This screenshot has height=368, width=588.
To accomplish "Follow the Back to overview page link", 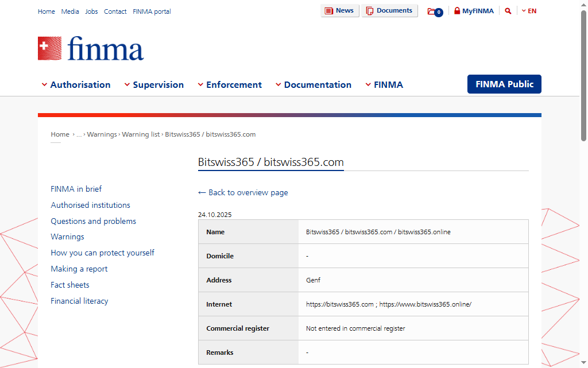I will coord(243,192).
